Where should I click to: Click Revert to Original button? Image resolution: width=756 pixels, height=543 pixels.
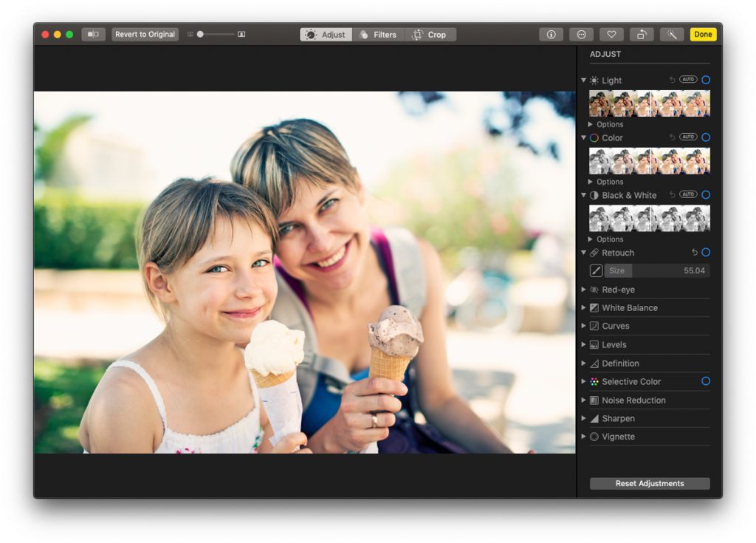pos(145,34)
